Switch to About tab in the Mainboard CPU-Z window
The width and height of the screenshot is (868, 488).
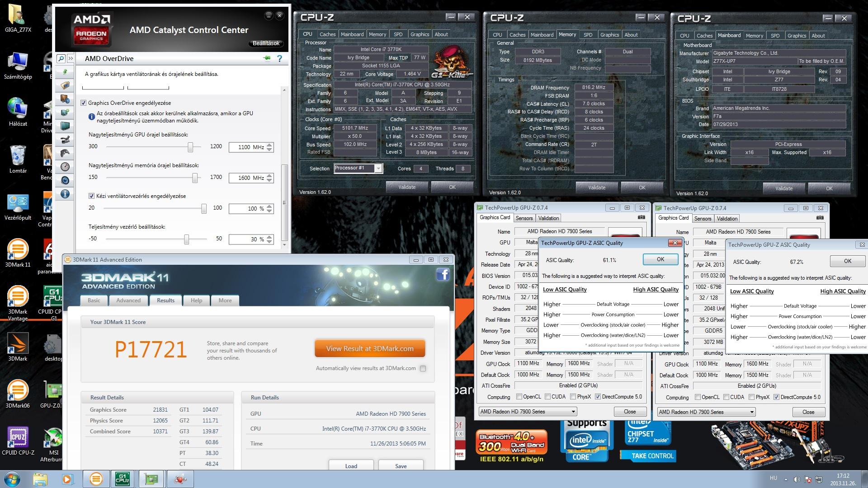(x=818, y=36)
